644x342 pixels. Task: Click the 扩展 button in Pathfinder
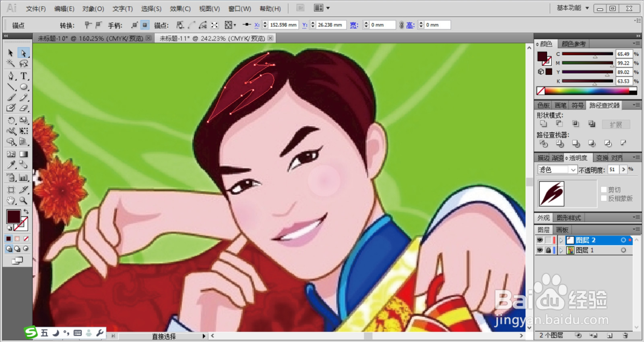pyautogui.click(x=616, y=124)
